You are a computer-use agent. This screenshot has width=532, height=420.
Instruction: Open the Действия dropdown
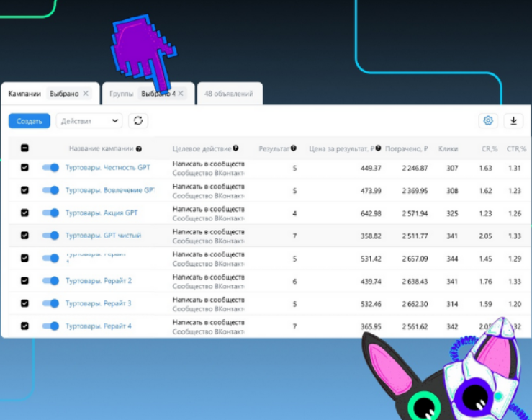[89, 121]
